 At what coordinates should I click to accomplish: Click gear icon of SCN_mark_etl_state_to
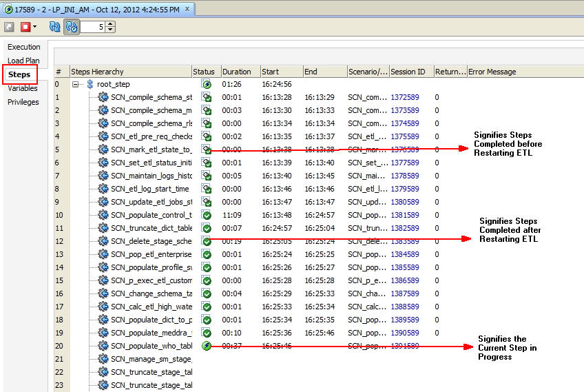point(103,149)
